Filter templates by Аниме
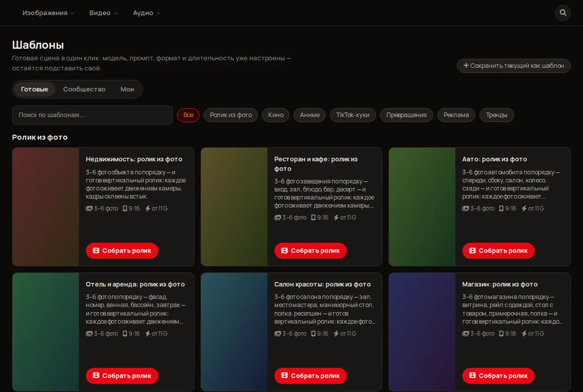583x392 pixels. coord(310,115)
